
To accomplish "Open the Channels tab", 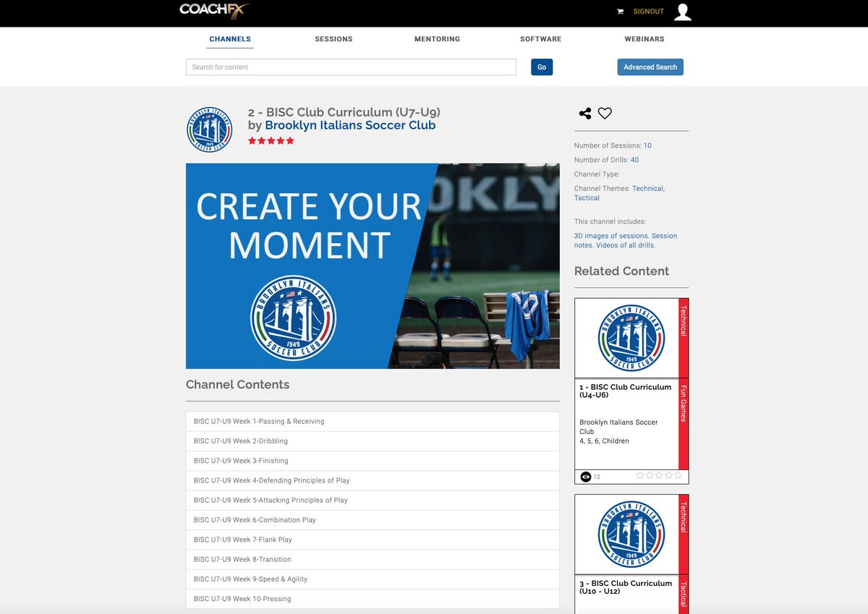I will point(230,39).
